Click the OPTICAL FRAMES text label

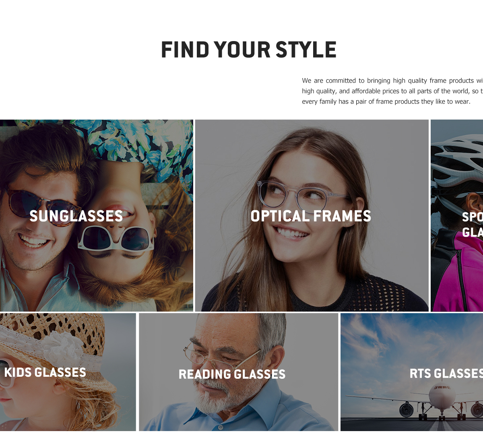[x=311, y=216]
